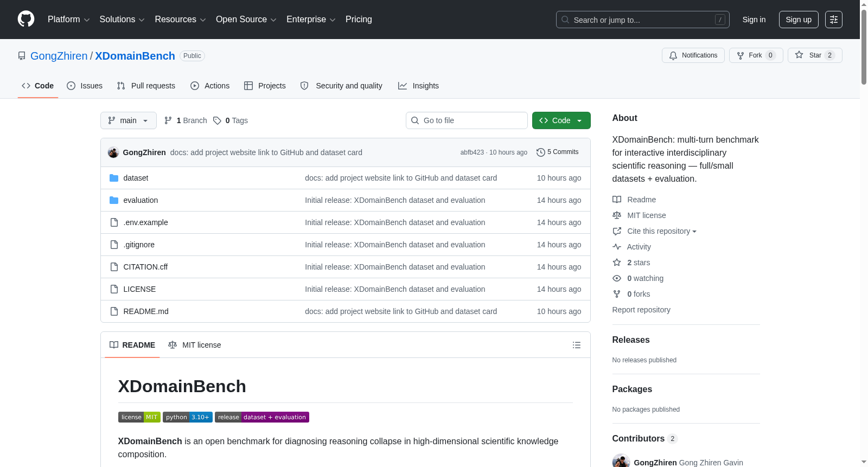Viewport: 868px width, 467px height.
Task: Click the XDomainBench repository name link
Action: coord(135,56)
